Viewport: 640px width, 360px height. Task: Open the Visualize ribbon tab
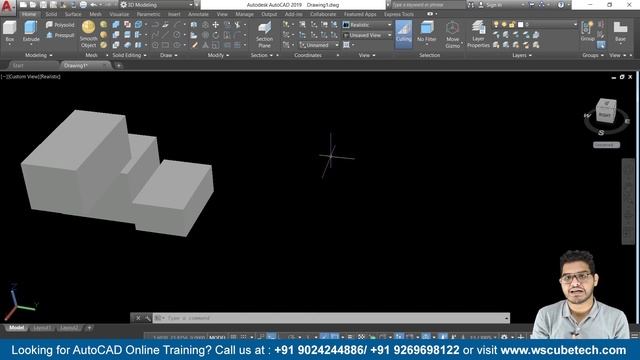(119, 14)
